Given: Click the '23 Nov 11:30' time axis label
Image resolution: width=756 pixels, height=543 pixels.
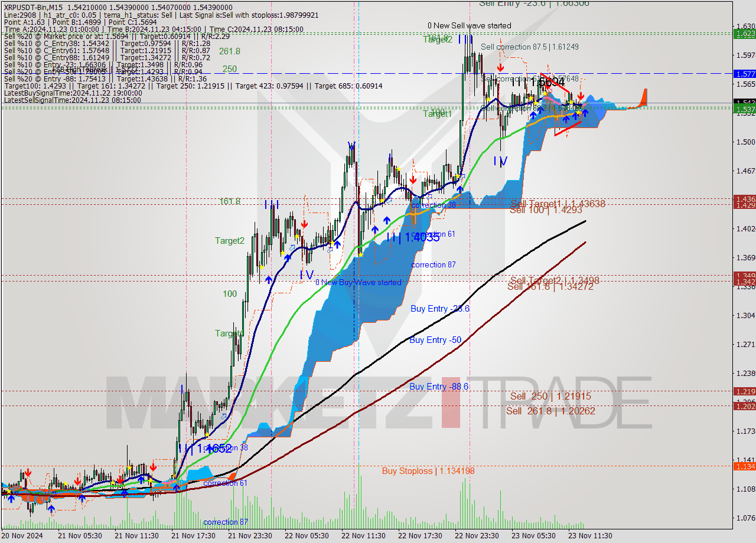Looking at the screenshot, I should [x=590, y=536].
